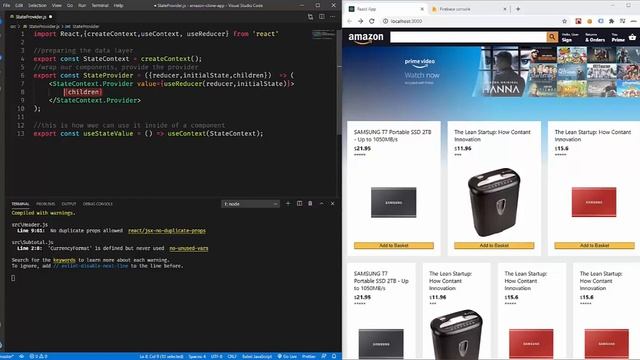
Task: Bookmark the page with the star icon
Action: 564,21
